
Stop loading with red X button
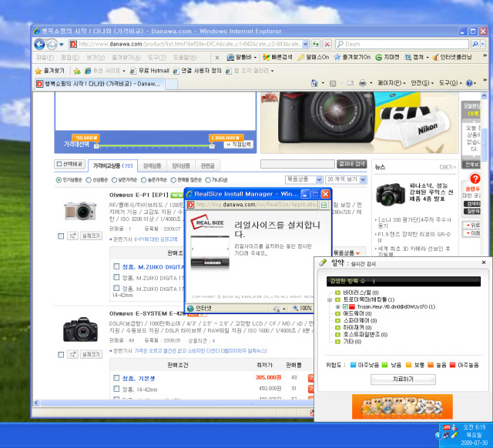click(327, 45)
